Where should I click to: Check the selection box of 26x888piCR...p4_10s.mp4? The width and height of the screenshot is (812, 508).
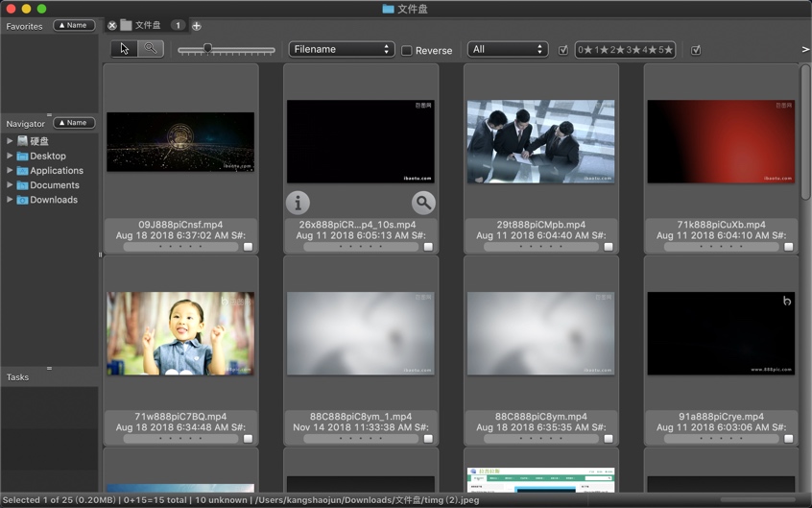pyautogui.click(x=428, y=247)
